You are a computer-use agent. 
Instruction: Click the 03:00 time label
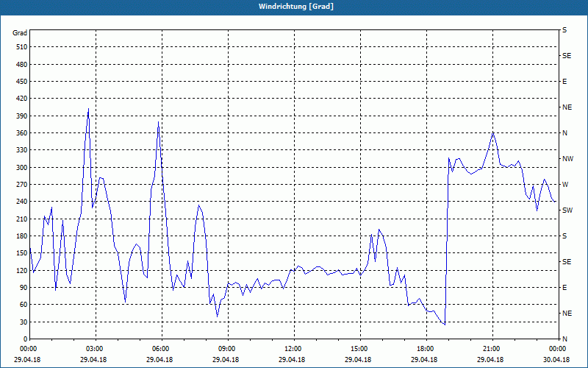96,348
